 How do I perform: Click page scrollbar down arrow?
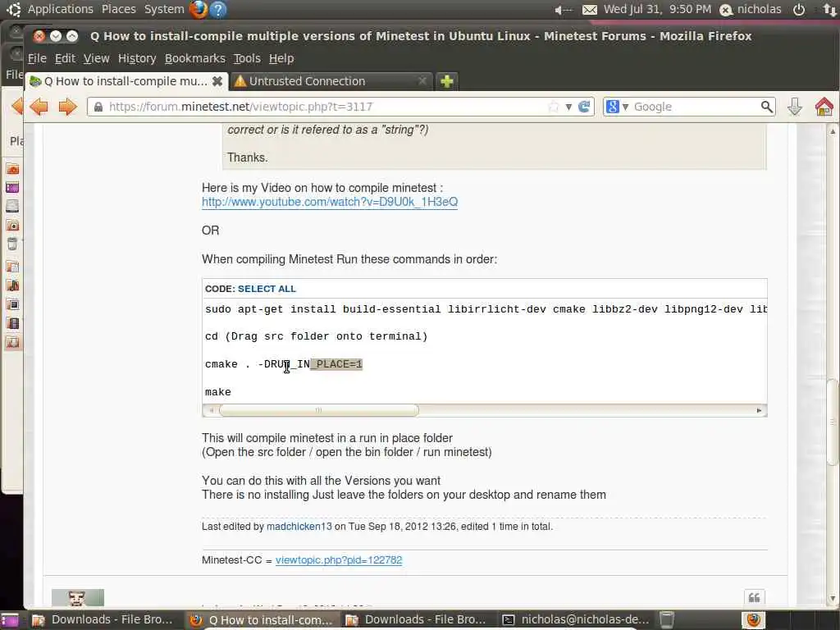(x=833, y=598)
